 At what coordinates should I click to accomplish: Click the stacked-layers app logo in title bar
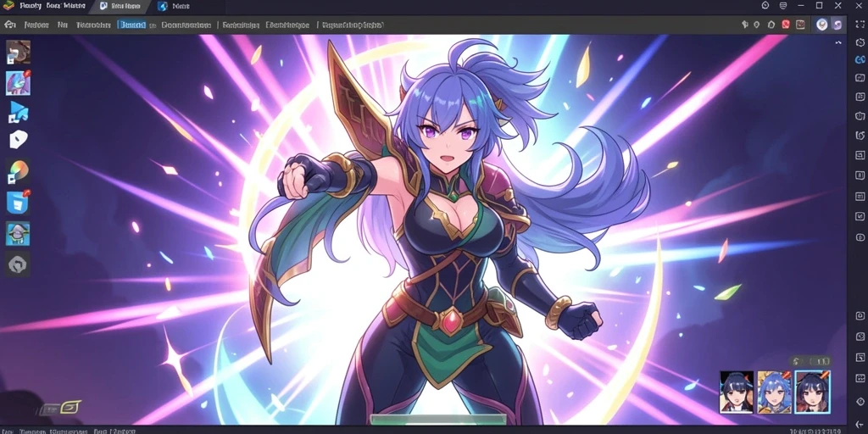tap(8, 6)
